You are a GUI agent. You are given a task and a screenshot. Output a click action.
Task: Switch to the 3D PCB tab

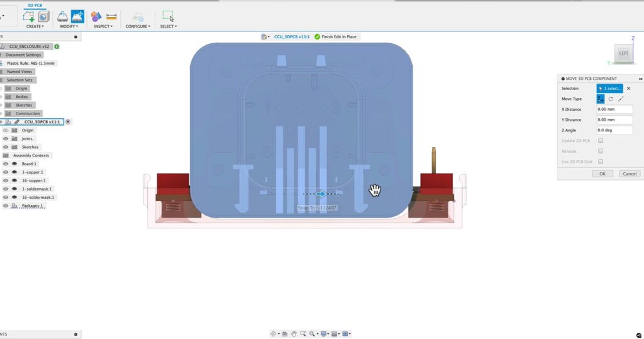coord(35,5)
